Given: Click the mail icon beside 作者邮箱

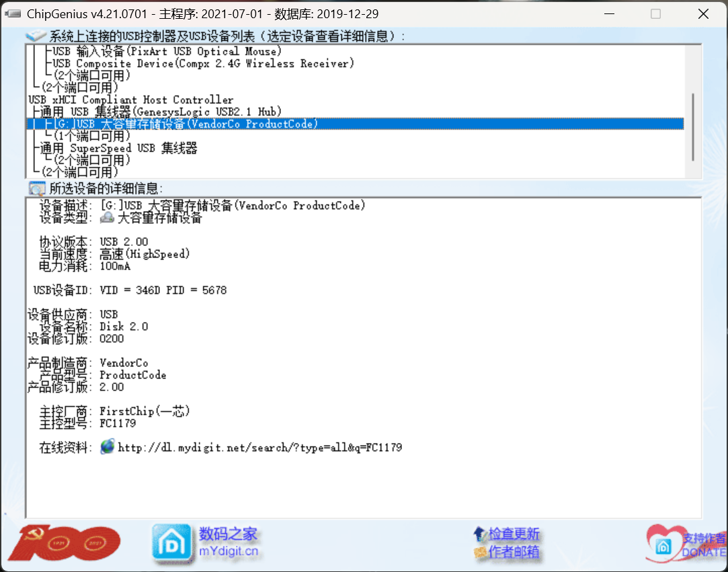Looking at the screenshot, I should pos(480,552).
